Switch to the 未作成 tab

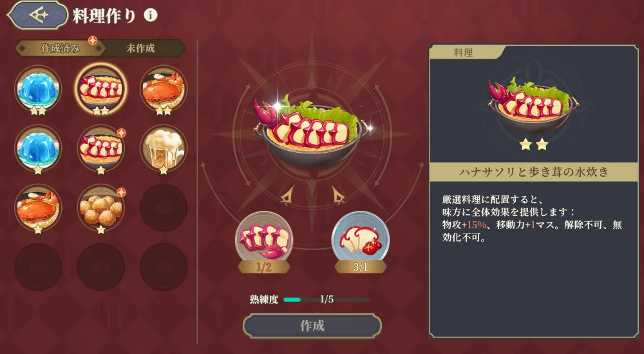coord(140,48)
